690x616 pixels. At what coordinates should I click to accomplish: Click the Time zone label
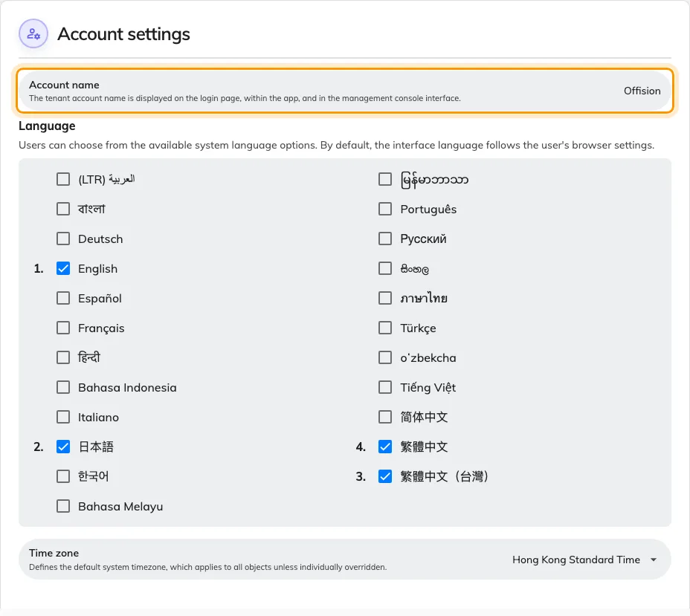pos(54,553)
